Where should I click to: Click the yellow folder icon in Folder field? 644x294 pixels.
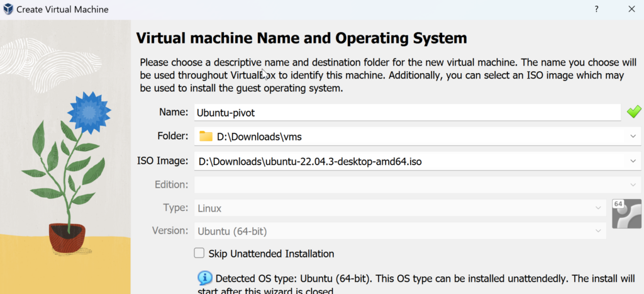coord(206,137)
